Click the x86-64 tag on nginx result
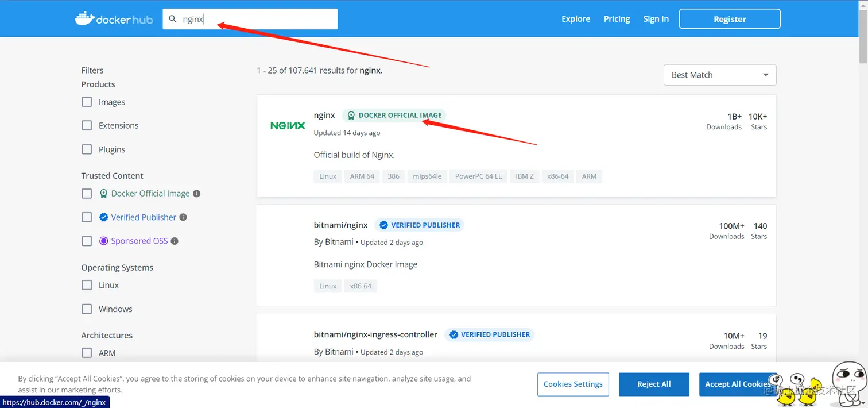This screenshot has width=868, height=408. (x=558, y=176)
